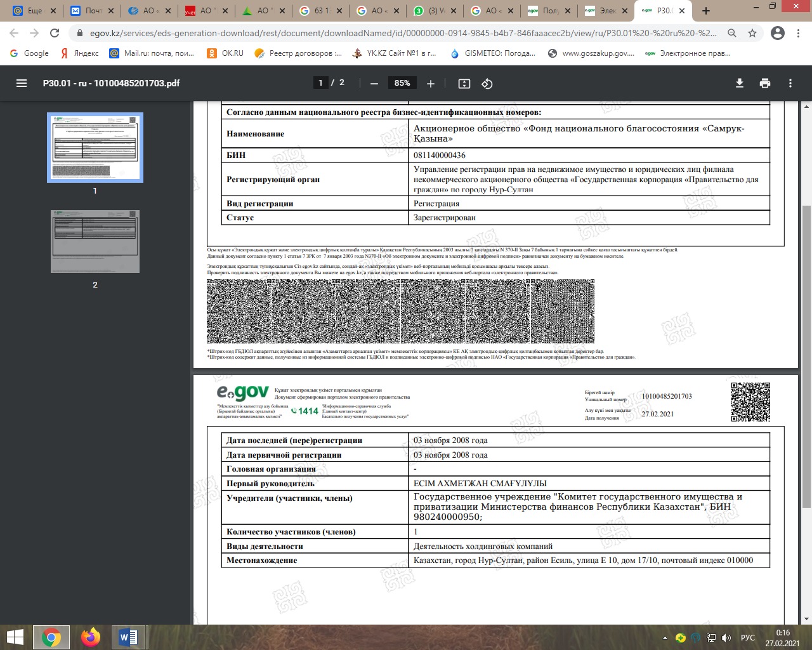
Task: Select page 2 thumbnail
Action: [95, 242]
